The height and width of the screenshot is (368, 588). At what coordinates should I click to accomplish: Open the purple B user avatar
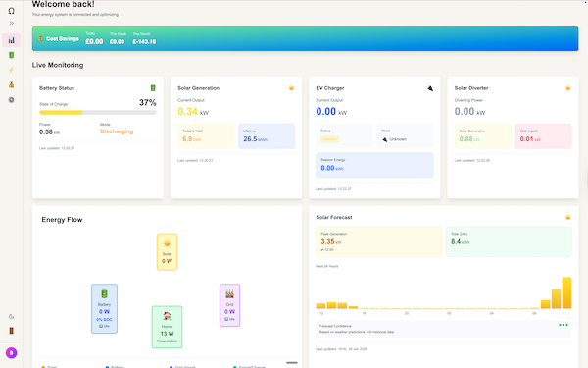(11, 353)
